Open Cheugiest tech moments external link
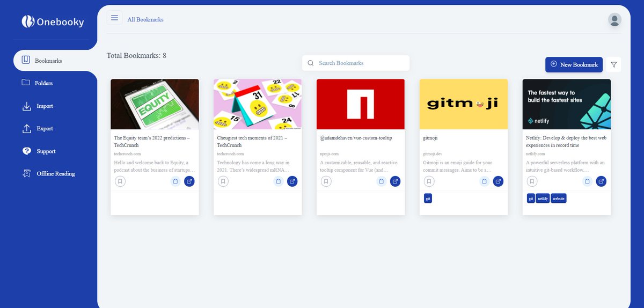 [292, 181]
